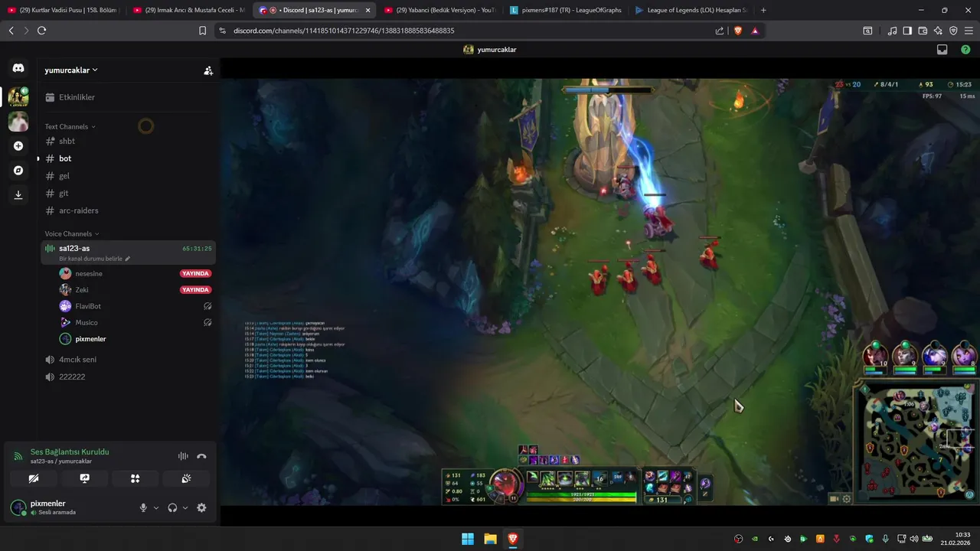Open the Discord inbox icon
Viewport: 980px width, 551px height.
(942, 50)
